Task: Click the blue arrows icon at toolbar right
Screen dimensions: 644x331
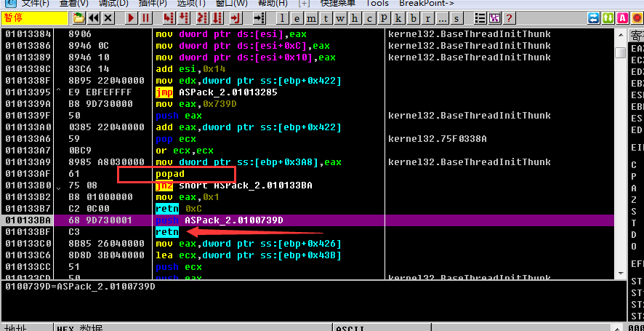Action: (x=595, y=17)
